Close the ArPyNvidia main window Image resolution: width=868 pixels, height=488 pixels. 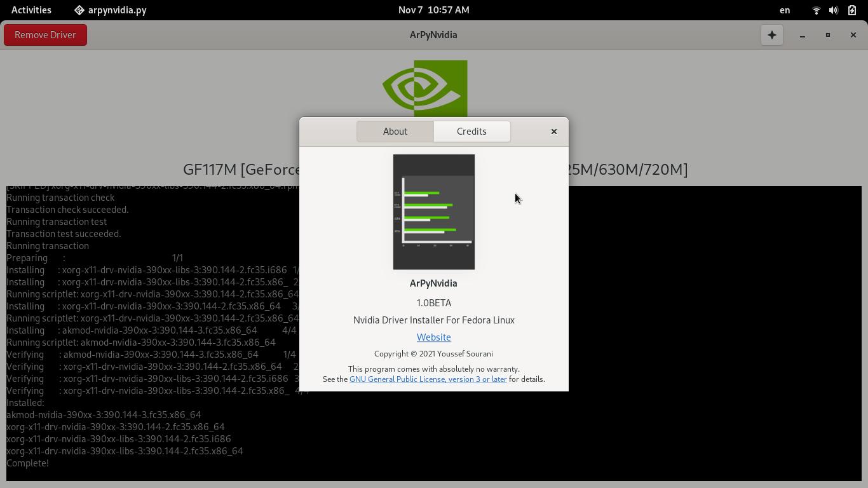pyautogui.click(x=853, y=35)
